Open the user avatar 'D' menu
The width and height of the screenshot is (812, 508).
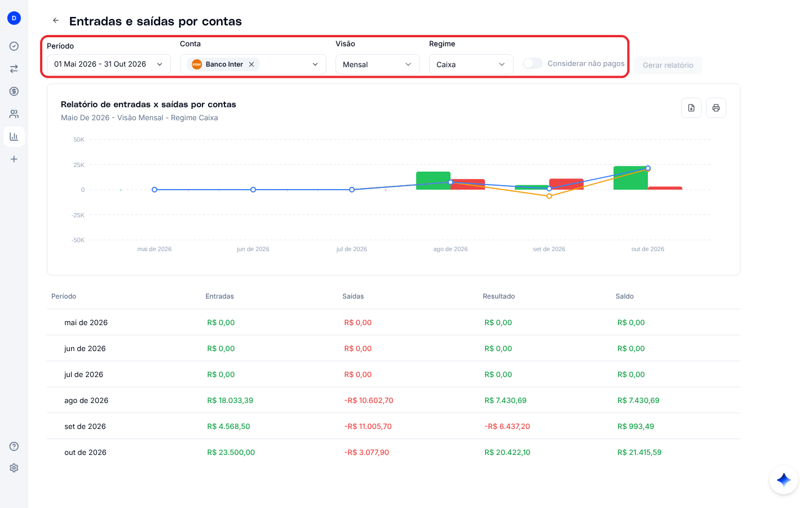pos(14,18)
